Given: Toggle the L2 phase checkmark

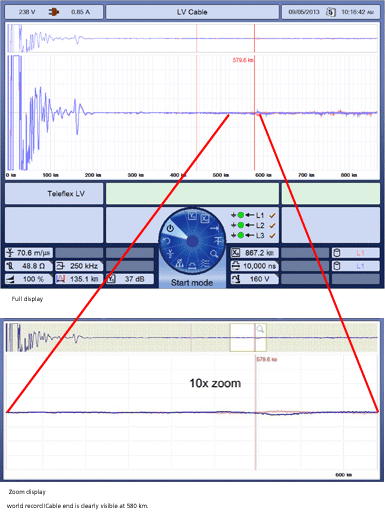Looking at the screenshot, I should (x=272, y=225).
